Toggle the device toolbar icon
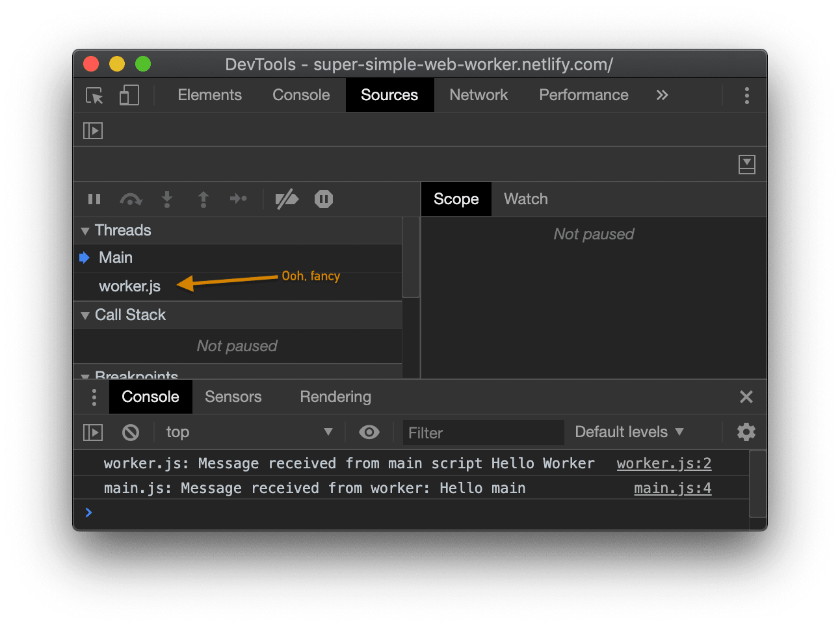The image size is (840, 627). click(x=129, y=95)
